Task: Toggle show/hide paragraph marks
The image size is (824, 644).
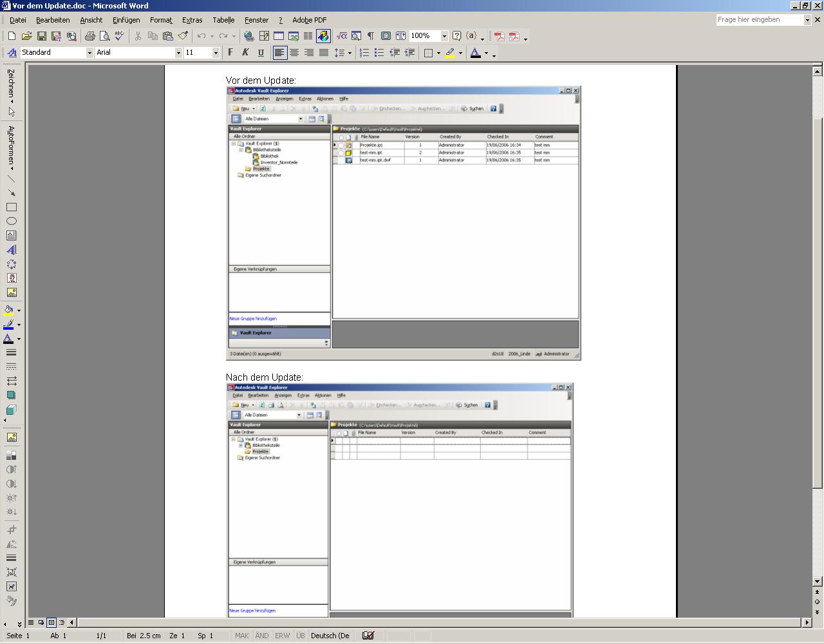Action: (371, 36)
